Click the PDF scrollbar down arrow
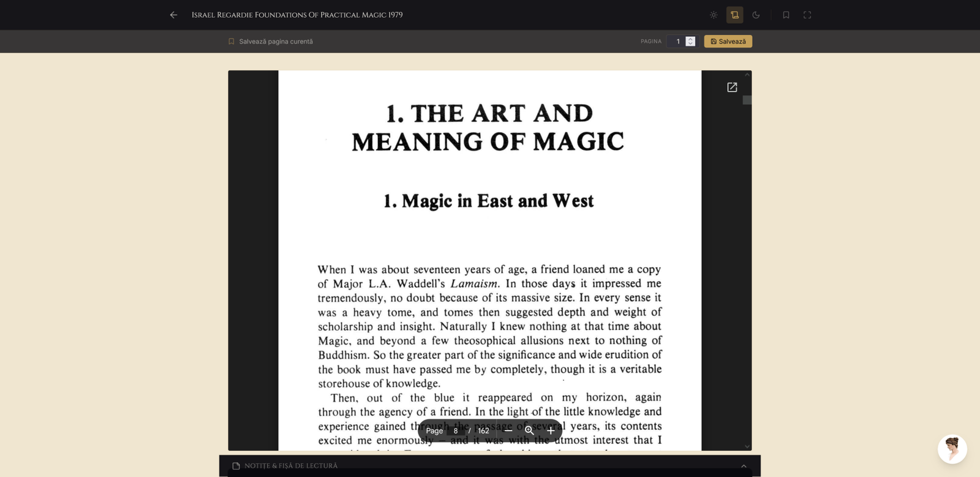The width and height of the screenshot is (980, 477). pyautogui.click(x=747, y=446)
